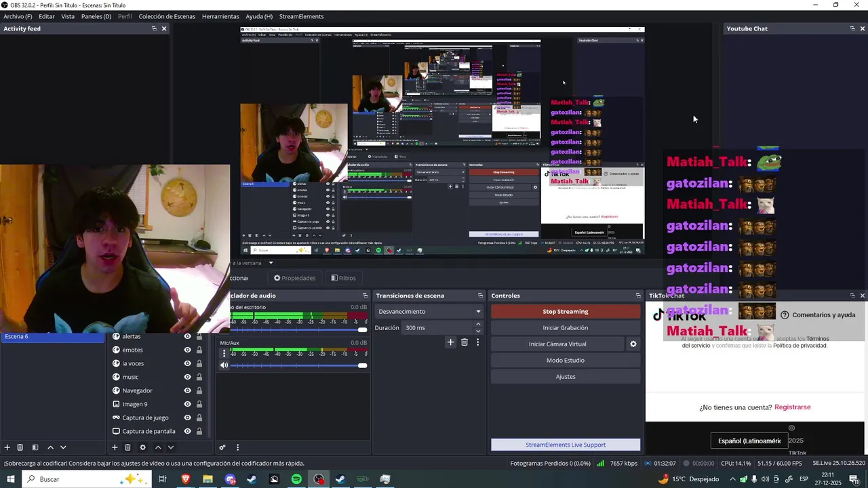Decrease Duración value with down arrow
The height and width of the screenshot is (488, 868).
pos(478,331)
